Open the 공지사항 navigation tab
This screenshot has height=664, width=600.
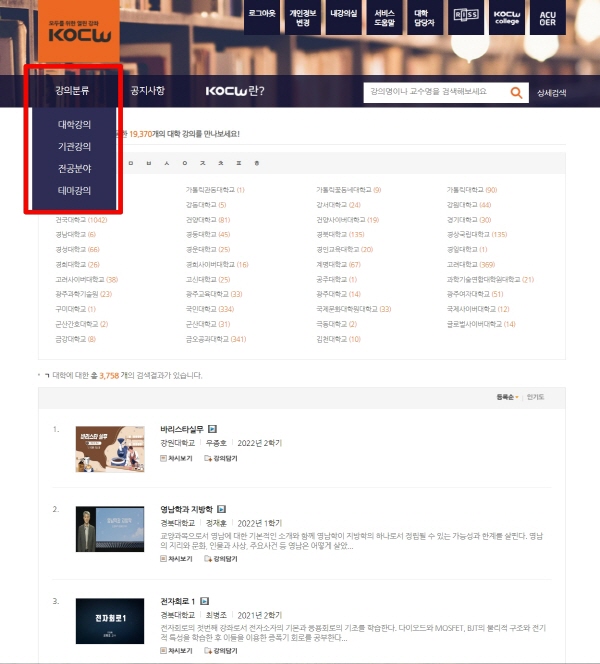click(147, 91)
